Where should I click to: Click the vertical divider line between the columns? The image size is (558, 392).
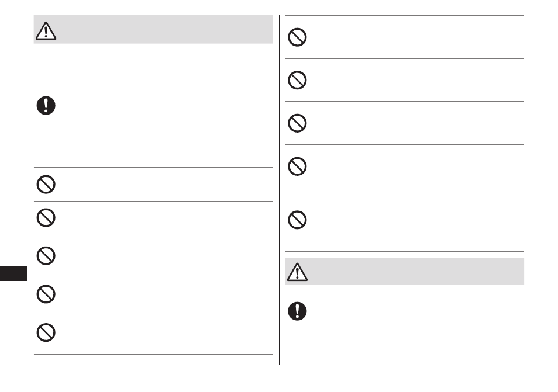click(280, 190)
